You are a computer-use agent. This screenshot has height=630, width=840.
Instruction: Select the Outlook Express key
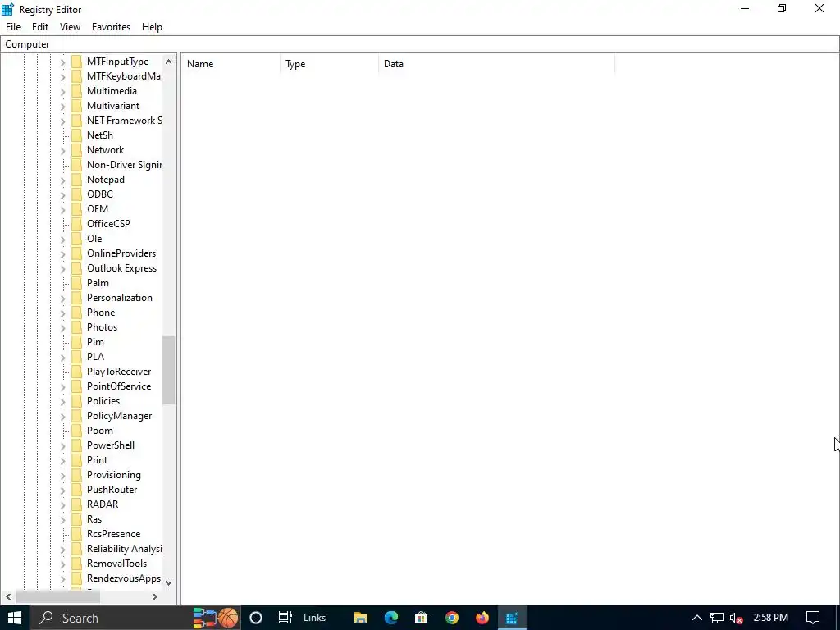pos(122,268)
